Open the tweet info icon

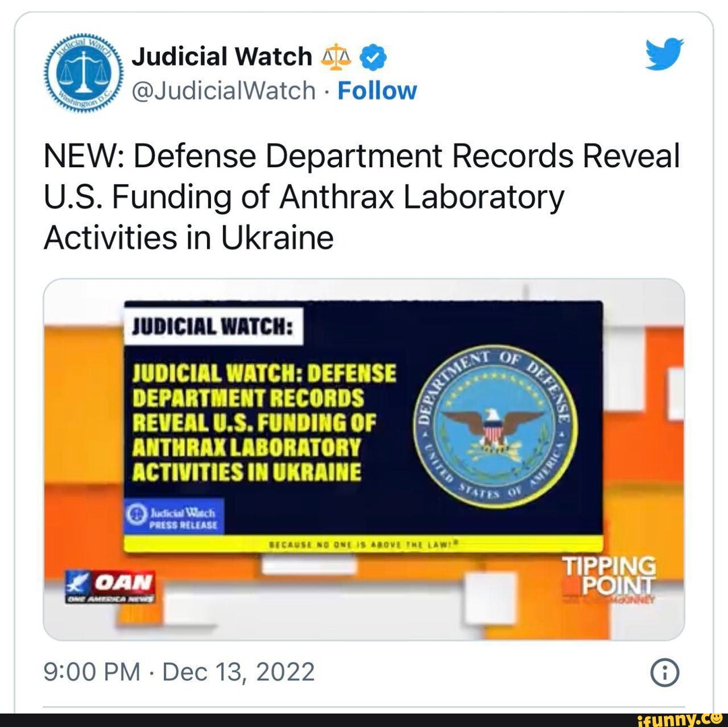pyautogui.click(x=665, y=672)
